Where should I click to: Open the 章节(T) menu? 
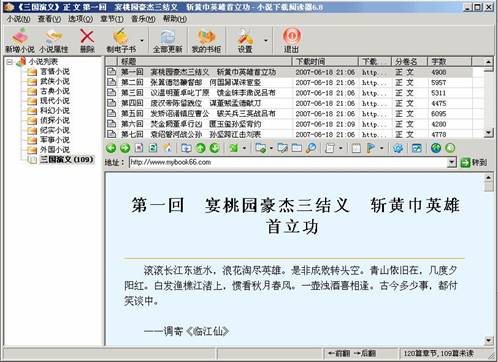(x=112, y=19)
